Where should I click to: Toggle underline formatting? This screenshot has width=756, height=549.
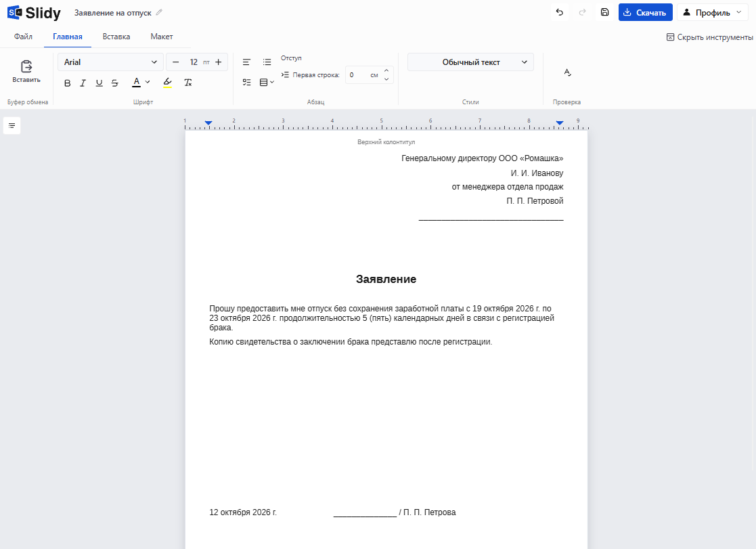[x=99, y=83]
